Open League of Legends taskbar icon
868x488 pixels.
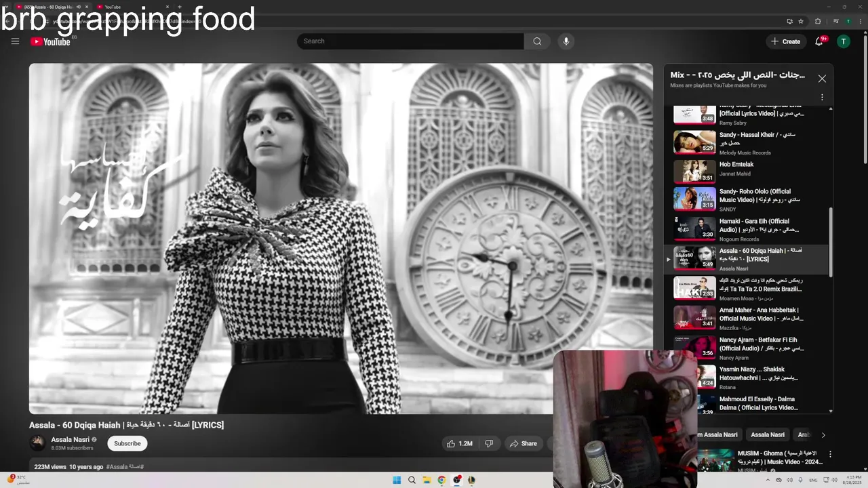pyautogui.click(x=471, y=480)
